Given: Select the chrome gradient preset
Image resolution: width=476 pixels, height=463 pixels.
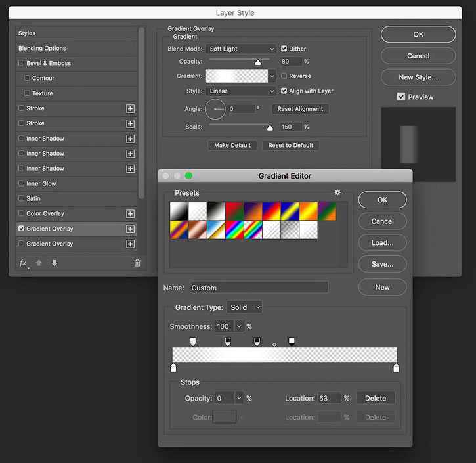Looking at the screenshot, I should tap(216, 230).
